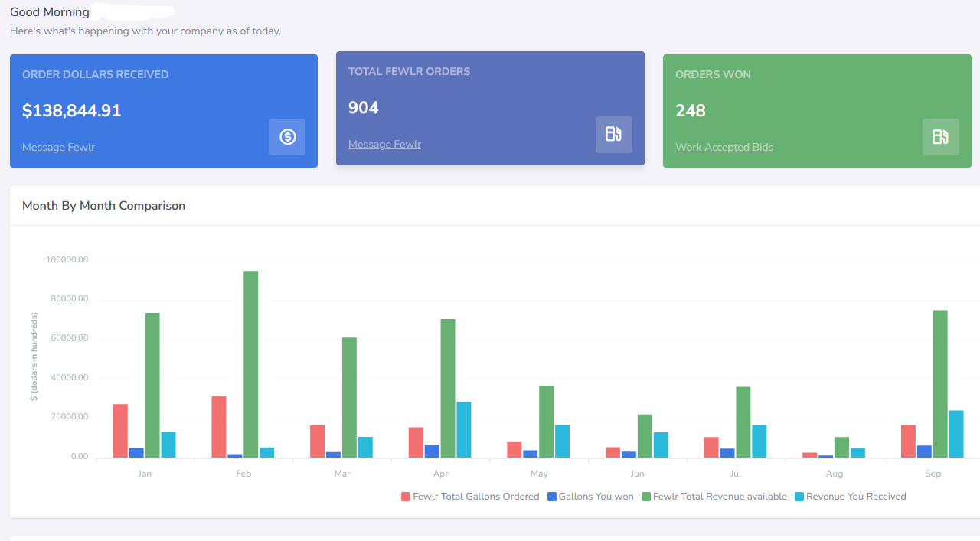This screenshot has height=541, width=980.
Task: Click the Jun month label on chart axis
Action: (x=637, y=474)
